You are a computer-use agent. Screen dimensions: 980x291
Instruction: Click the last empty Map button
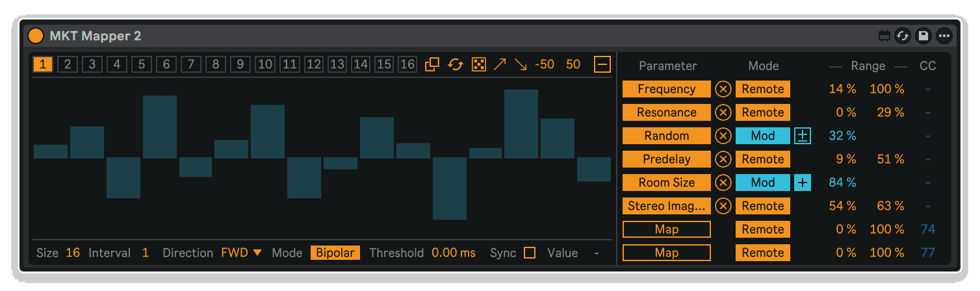click(667, 253)
